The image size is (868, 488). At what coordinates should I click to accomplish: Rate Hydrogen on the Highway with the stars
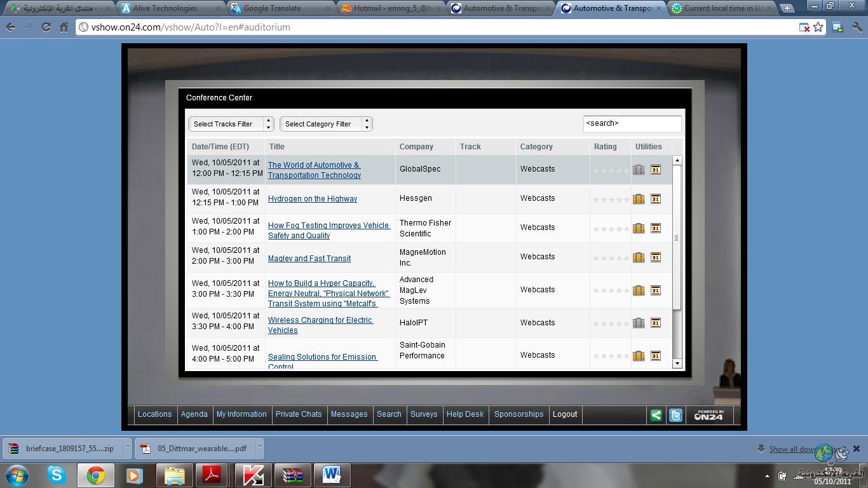click(611, 200)
